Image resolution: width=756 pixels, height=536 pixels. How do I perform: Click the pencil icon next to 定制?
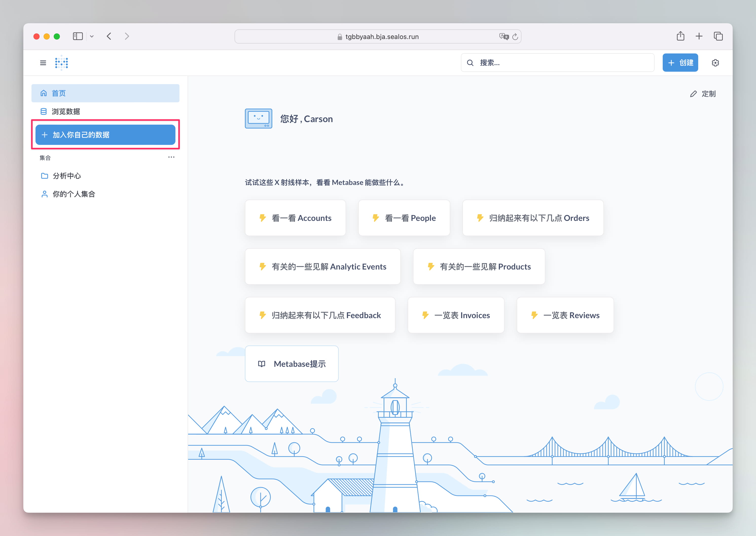point(693,94)
